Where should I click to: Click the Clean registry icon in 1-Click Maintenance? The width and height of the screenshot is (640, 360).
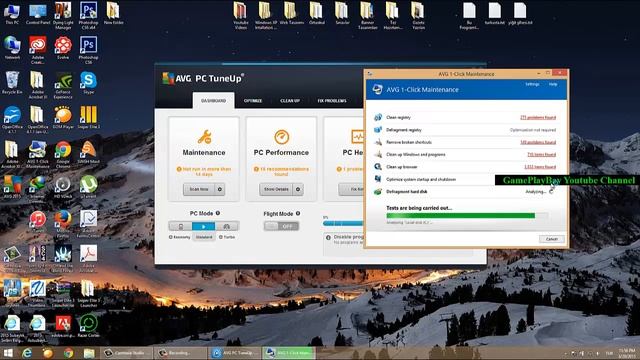[378, 118]
